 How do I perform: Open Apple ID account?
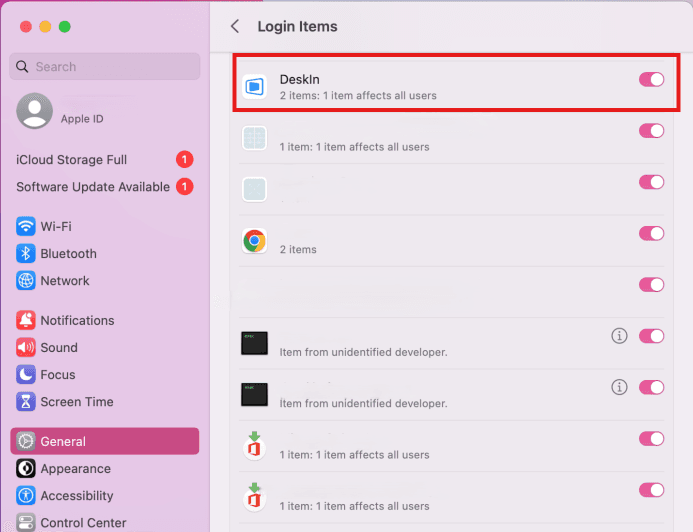pyautogui.click(x=105, y=111)
